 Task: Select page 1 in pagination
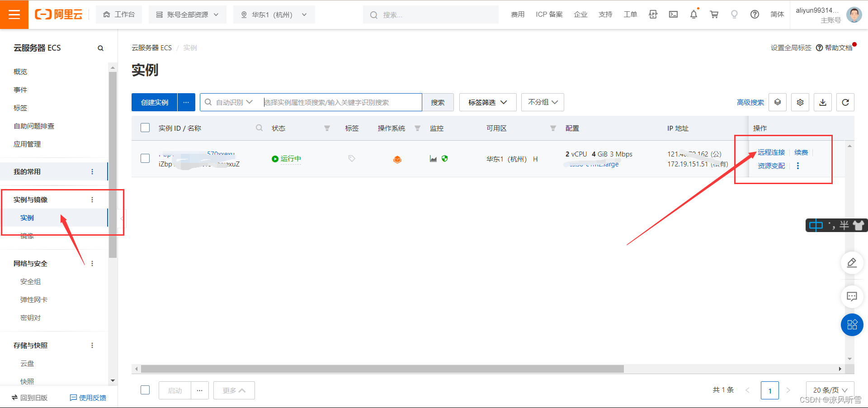click(x=770, y=390)
